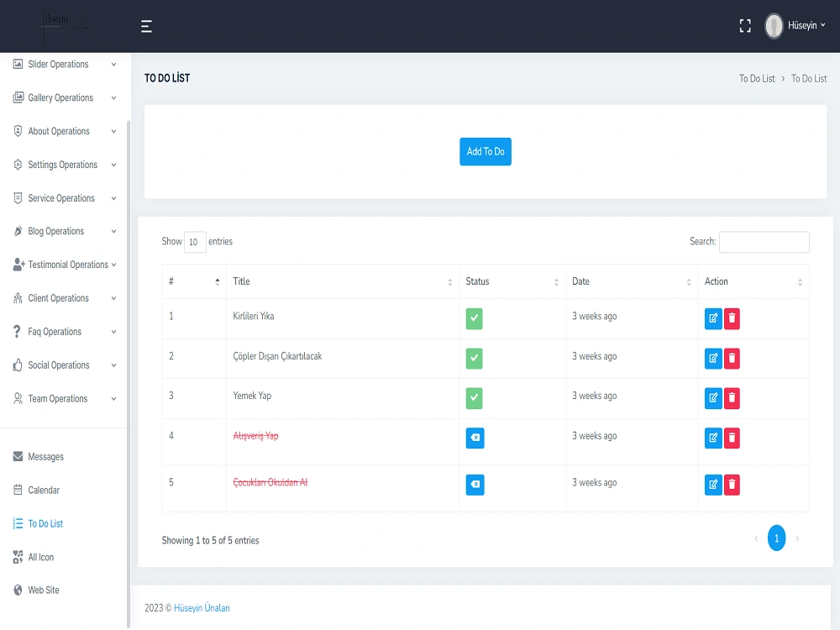840x630 pixels.
Task: Expand Team Operations chevron
Action: (x=113, y=398)
